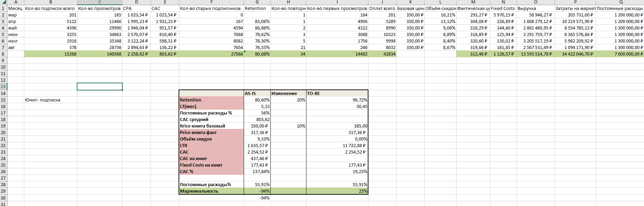Click the 'CAC %' label cell
Image resolution: width=644 pixels, height=206 pixels.
point(211,171)
